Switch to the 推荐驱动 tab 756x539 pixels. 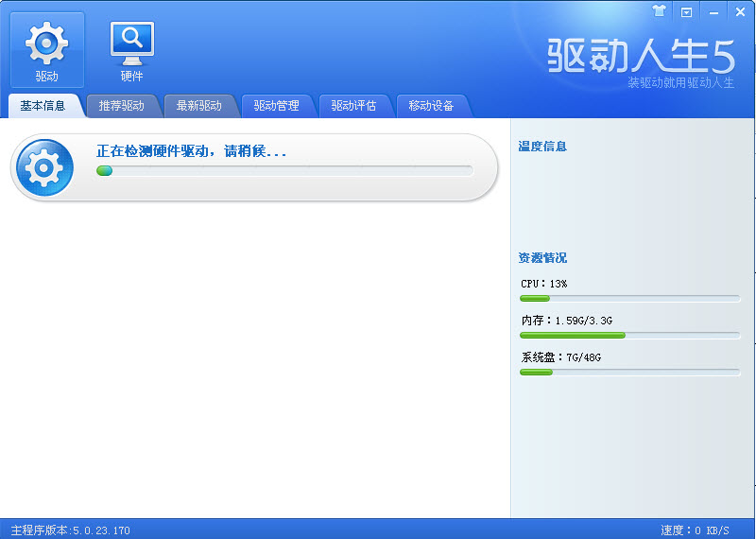(122, 106)
